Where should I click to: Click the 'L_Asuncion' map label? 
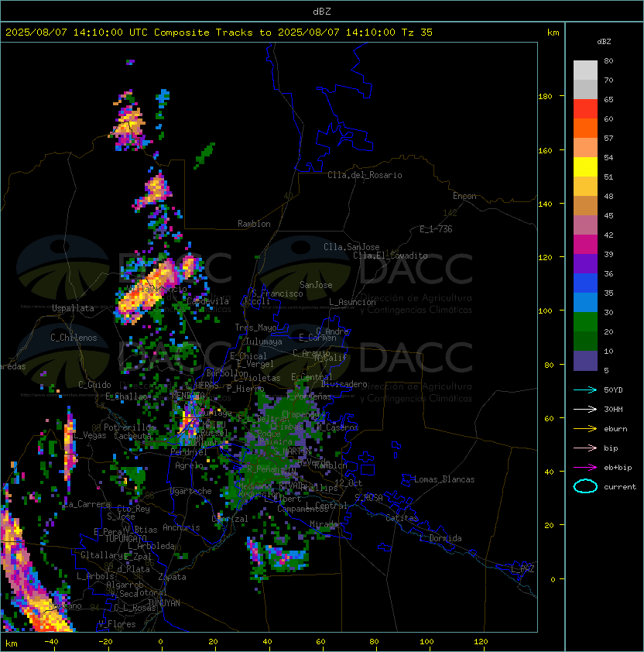point(352,302)
